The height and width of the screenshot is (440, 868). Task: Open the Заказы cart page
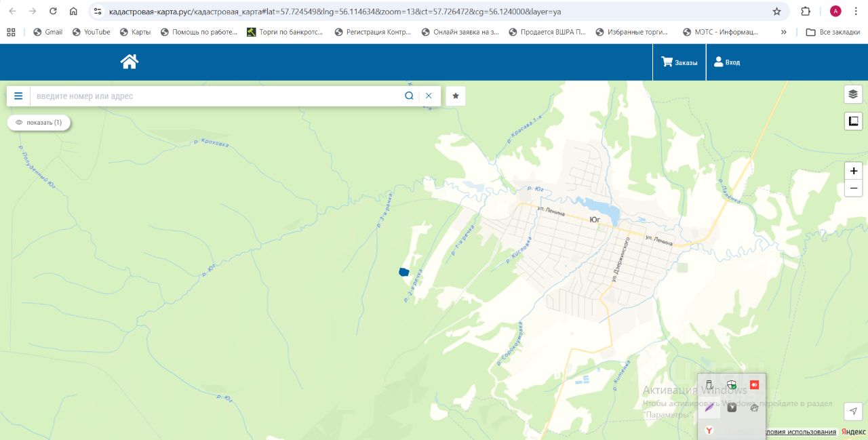click(679, 62)
